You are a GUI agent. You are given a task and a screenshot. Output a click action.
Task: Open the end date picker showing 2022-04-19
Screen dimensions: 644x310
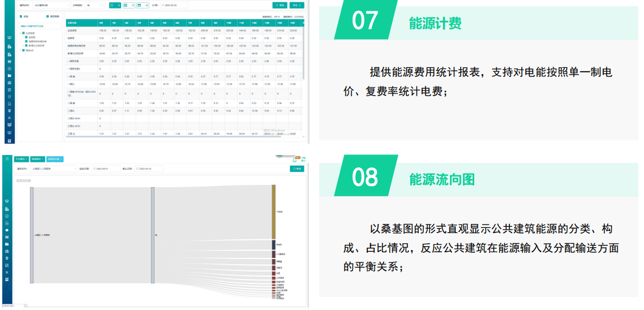(x=149, y=169)
